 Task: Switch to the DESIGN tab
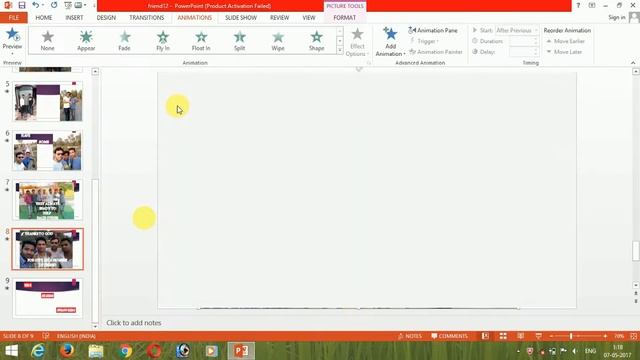[106, 18]
